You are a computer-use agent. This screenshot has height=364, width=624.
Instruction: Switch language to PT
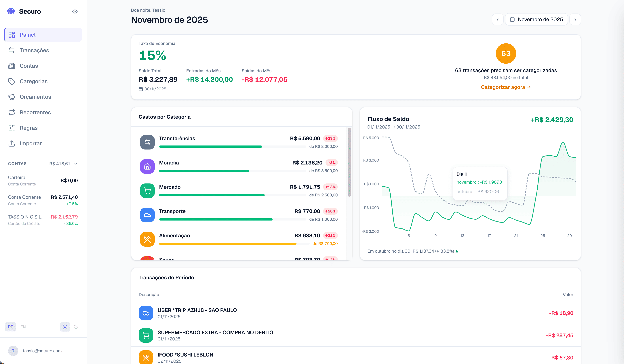(10, 327)
